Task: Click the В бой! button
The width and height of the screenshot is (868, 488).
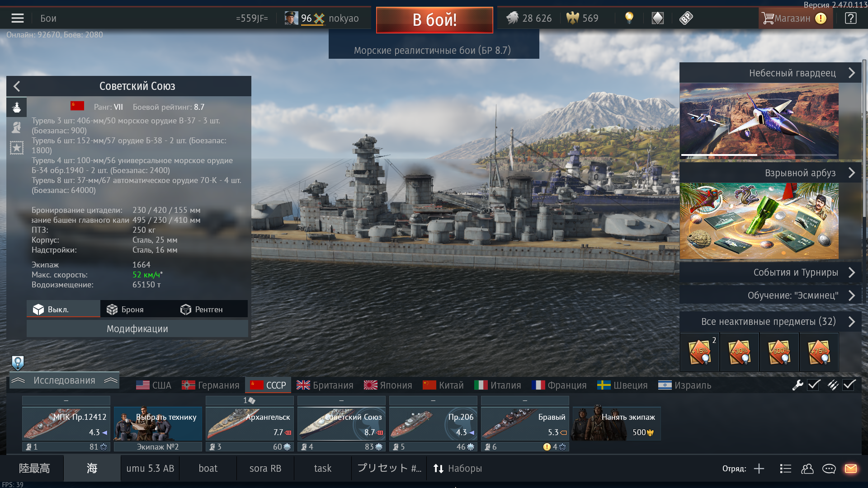Action: [x=434, y=20]
